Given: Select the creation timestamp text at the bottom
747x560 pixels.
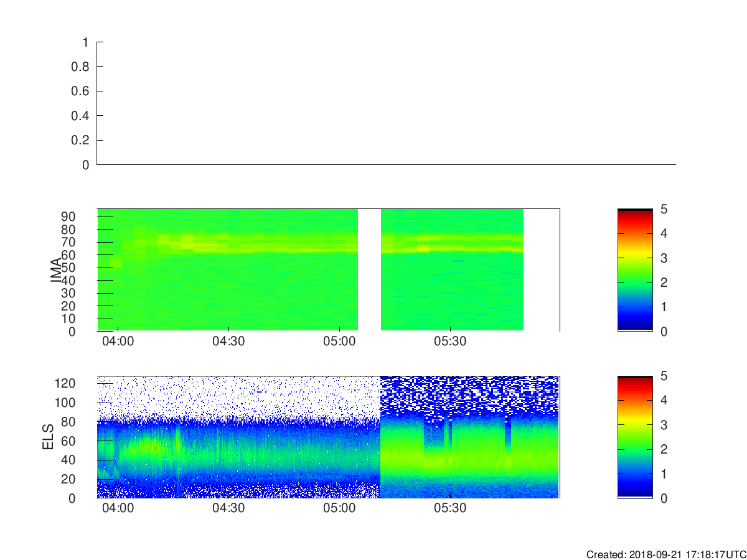Looking at the screenshot, I should pyautogui.click(x=666, y=554).
